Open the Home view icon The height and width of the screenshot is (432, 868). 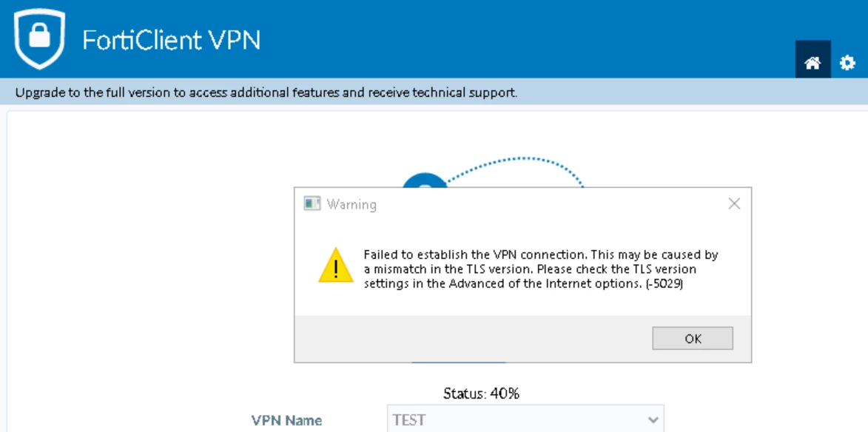coord(813,59)
